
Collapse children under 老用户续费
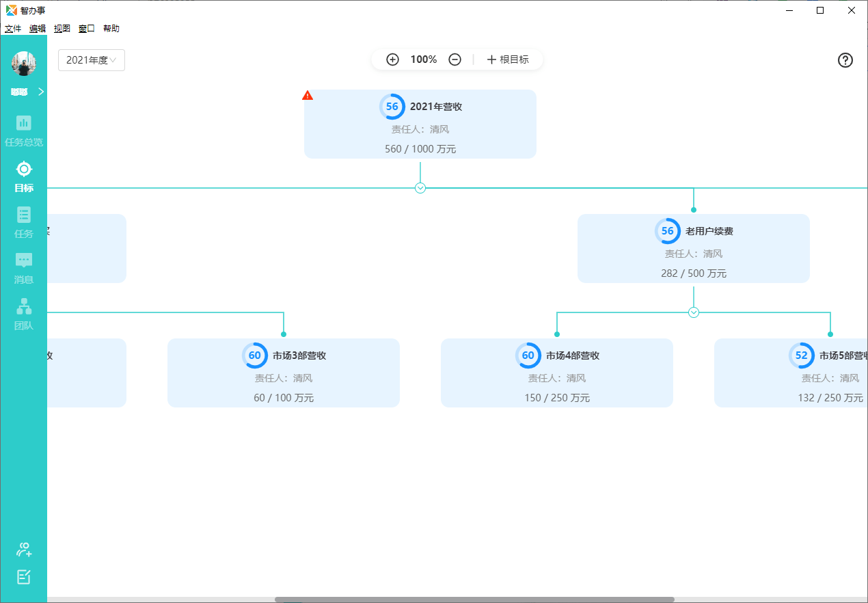tap(694, 312)
